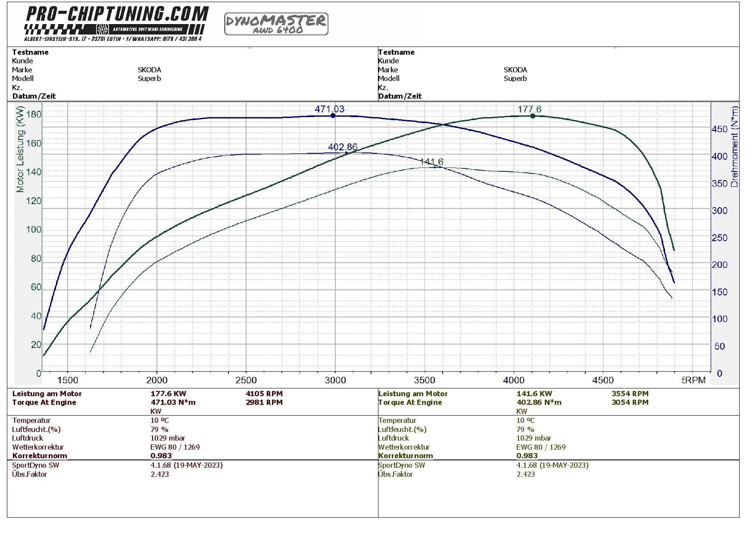Click the Motor Leistung (KW) axis title
Screen dimensions: 756x534
coord(20,149)
